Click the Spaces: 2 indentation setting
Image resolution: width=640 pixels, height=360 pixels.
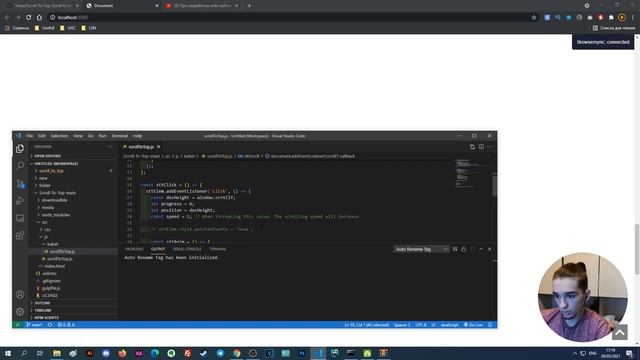(x=402, y=325)
